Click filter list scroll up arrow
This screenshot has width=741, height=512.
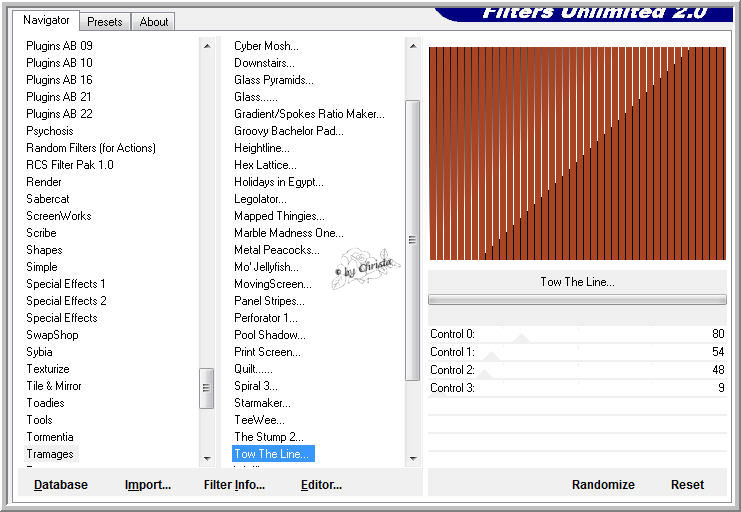coord(413,46)
